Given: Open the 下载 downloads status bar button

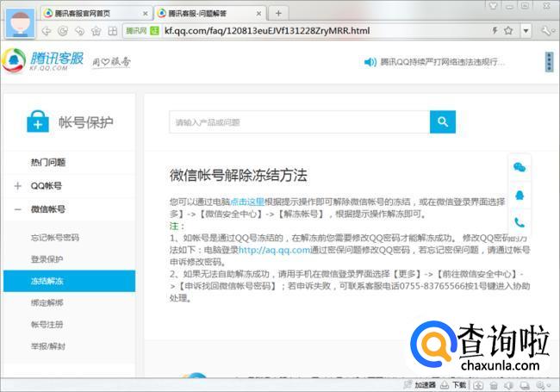Looking at the screenshot, I should (453, 385).
